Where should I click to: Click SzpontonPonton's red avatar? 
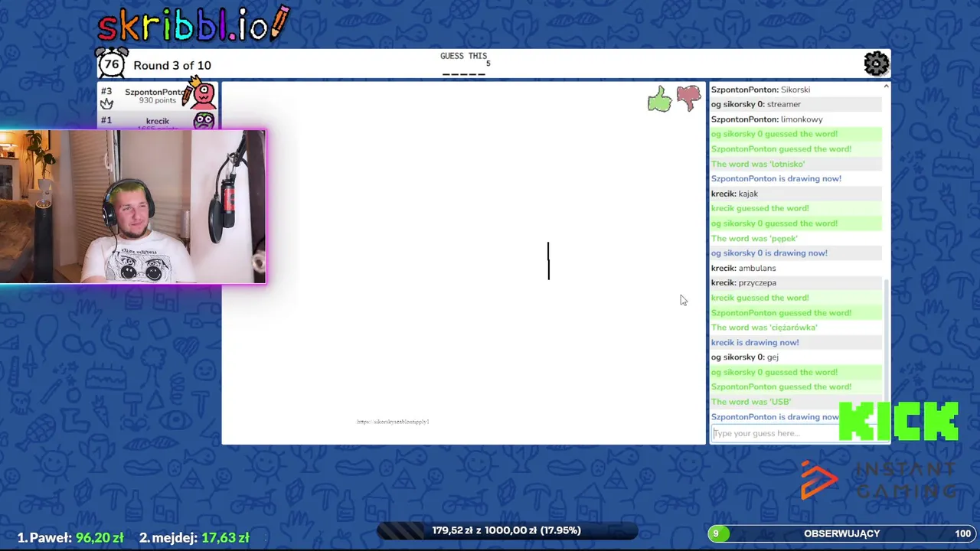[203, 93]
